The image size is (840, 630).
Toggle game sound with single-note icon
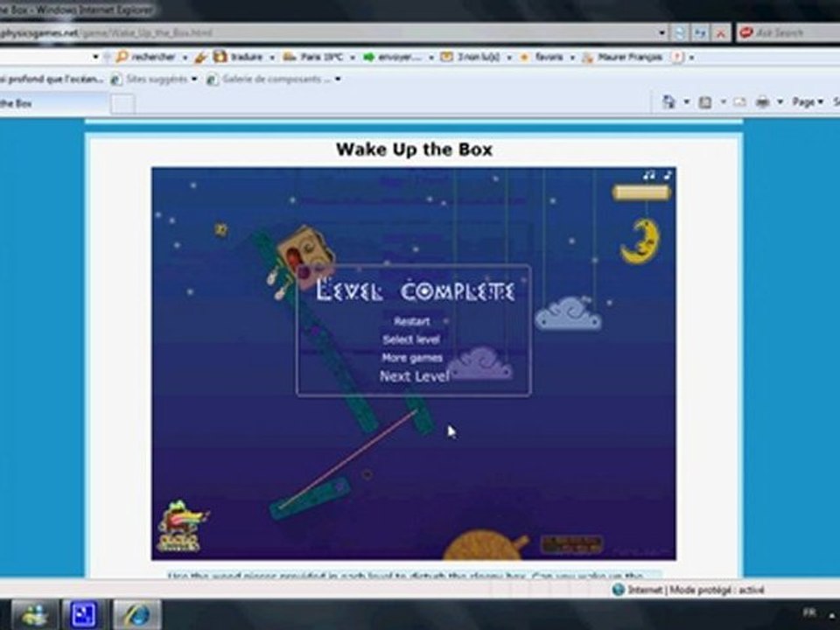668,175
